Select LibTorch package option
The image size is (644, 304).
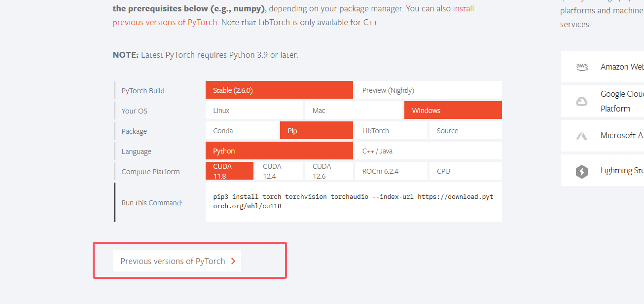point(391,130)
